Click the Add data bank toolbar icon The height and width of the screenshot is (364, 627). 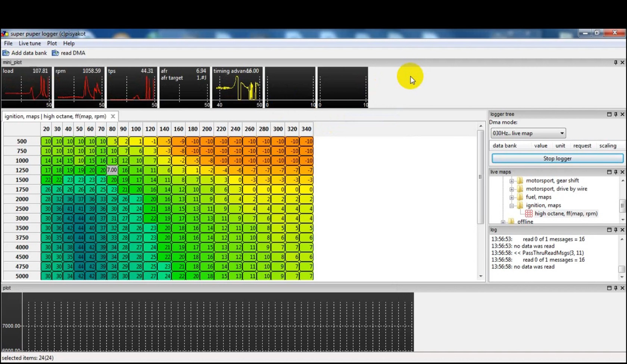pyautogui.click(x=6, y=53)
